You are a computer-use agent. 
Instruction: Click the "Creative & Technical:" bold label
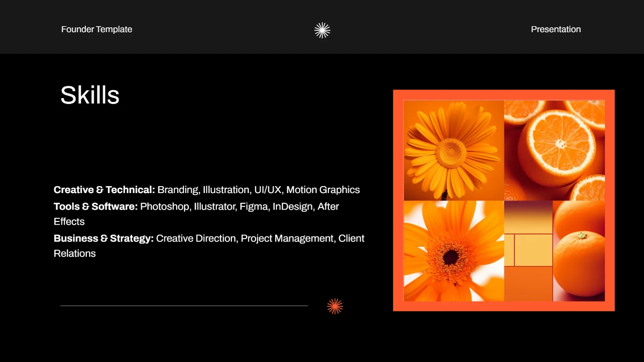click(x=104, y=190)
